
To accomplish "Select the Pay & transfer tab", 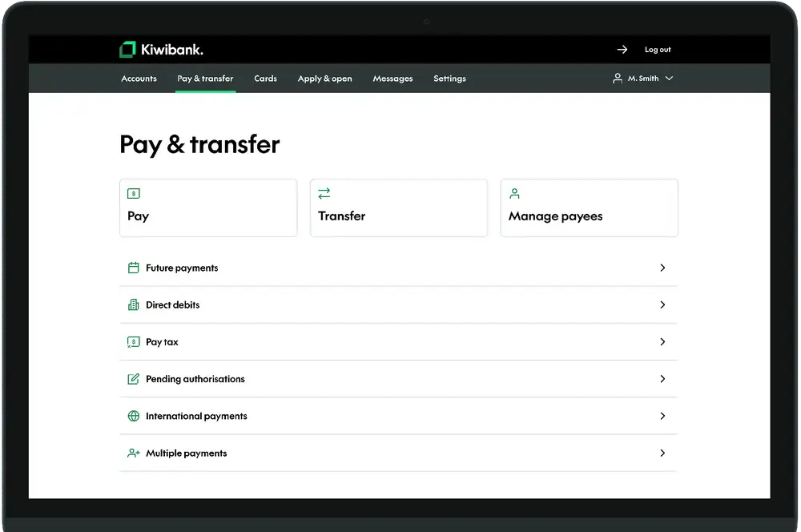I will tap(205, 79).
